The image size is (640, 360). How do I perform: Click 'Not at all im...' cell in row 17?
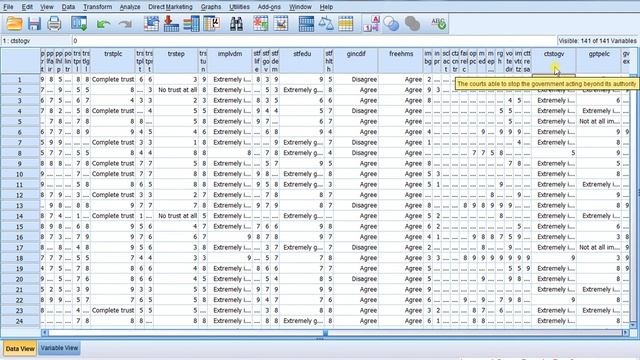click(599, 247)
